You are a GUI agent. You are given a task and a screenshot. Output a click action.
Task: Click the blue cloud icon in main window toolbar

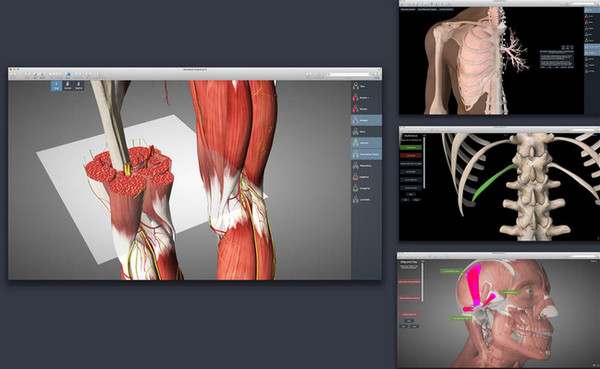68,74
